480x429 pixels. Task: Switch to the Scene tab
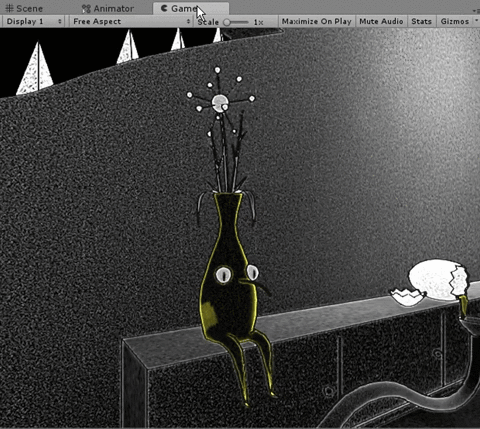pos(25,8)
